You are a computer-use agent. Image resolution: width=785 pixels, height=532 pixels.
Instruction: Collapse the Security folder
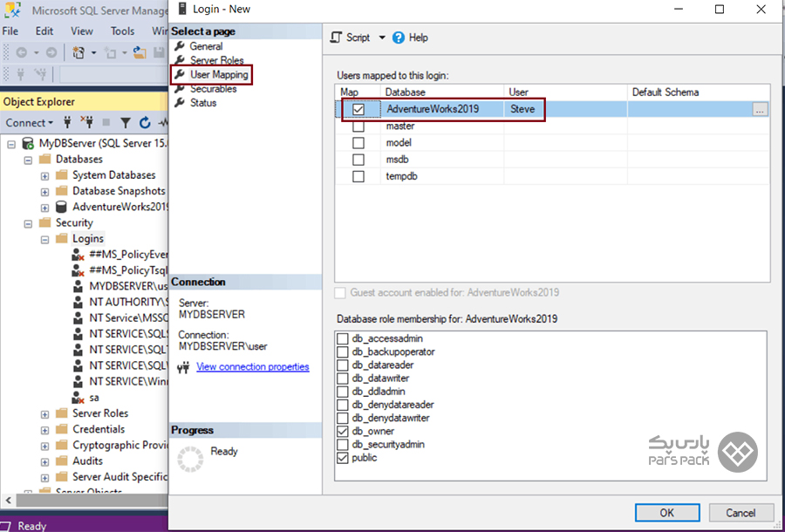pyautogui.click(x=28, y=224)
